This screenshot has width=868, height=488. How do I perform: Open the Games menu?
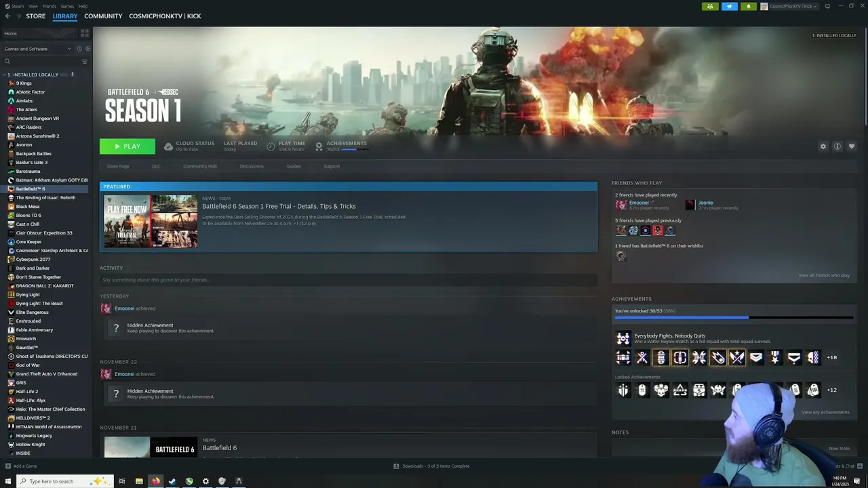tap(67, 6)
